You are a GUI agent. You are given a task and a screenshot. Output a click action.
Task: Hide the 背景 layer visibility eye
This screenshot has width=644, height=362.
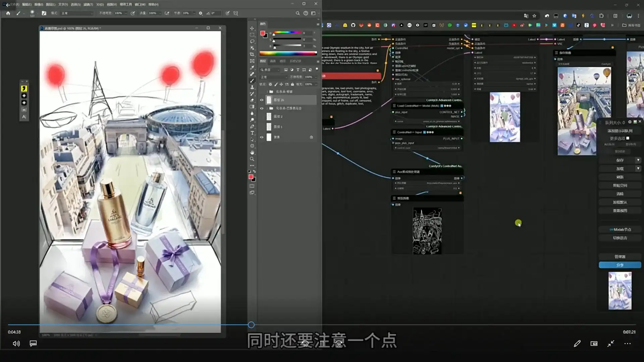pyautogui.click(x=262, y=137)
